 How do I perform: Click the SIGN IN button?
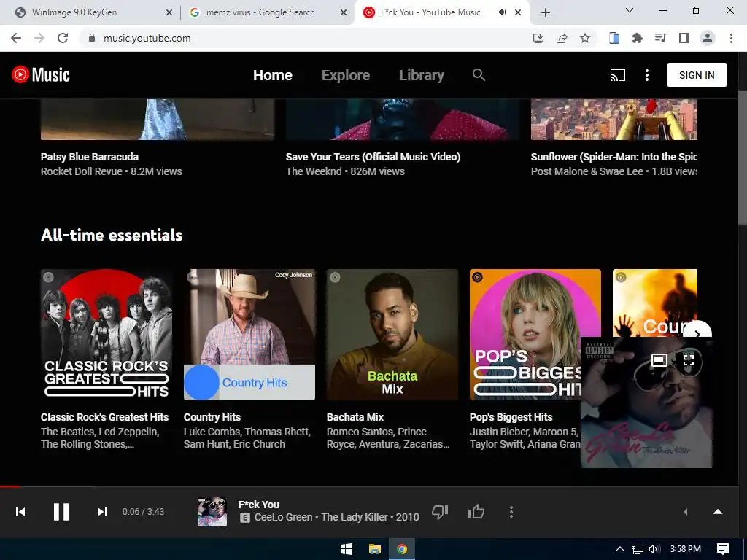point(697,75)
